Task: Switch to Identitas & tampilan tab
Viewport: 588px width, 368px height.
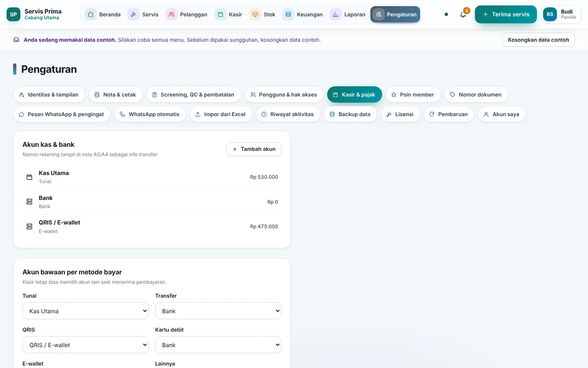Action: pyautogui.click(x=49, y=94)
